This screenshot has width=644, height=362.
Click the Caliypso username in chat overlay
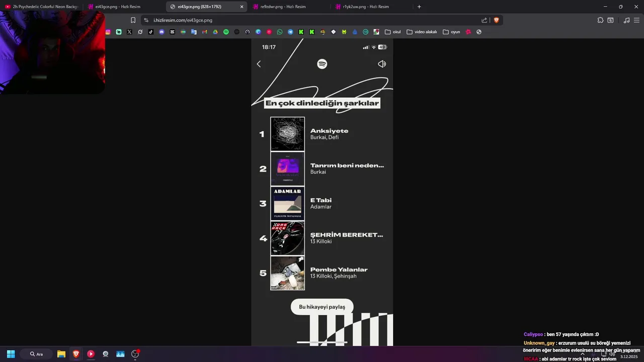[x=533, y=334]
